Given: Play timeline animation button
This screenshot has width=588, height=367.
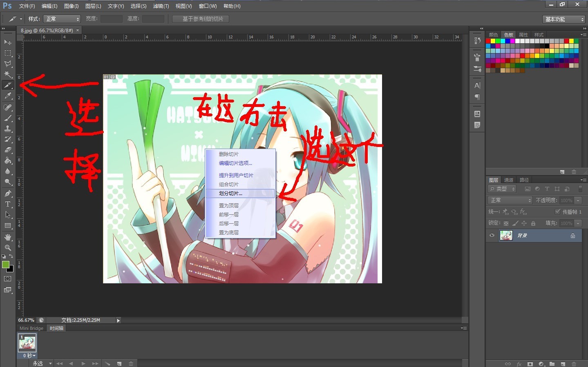Looking at the screenshot, I should pos(83,363).
